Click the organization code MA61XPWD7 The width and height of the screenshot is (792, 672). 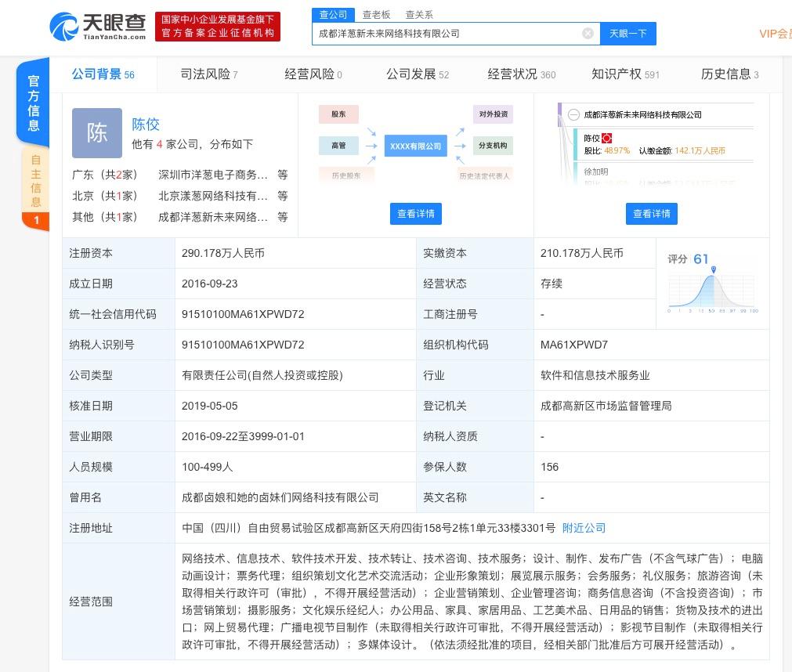point(574,345)
